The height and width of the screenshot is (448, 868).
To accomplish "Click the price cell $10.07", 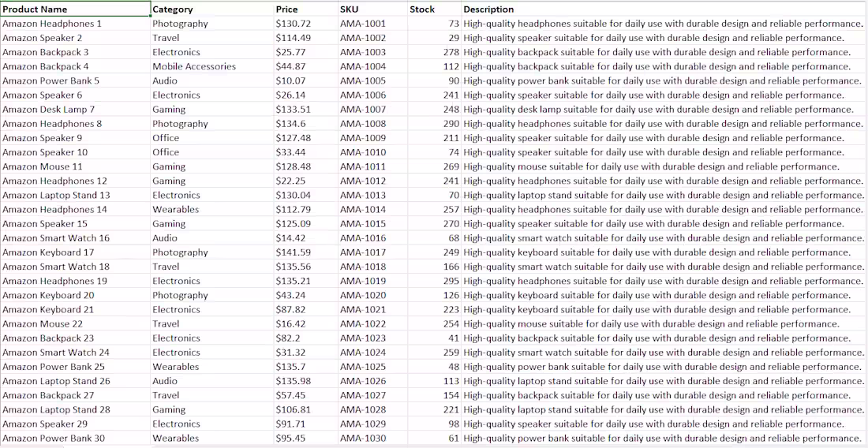I will 305,80.
